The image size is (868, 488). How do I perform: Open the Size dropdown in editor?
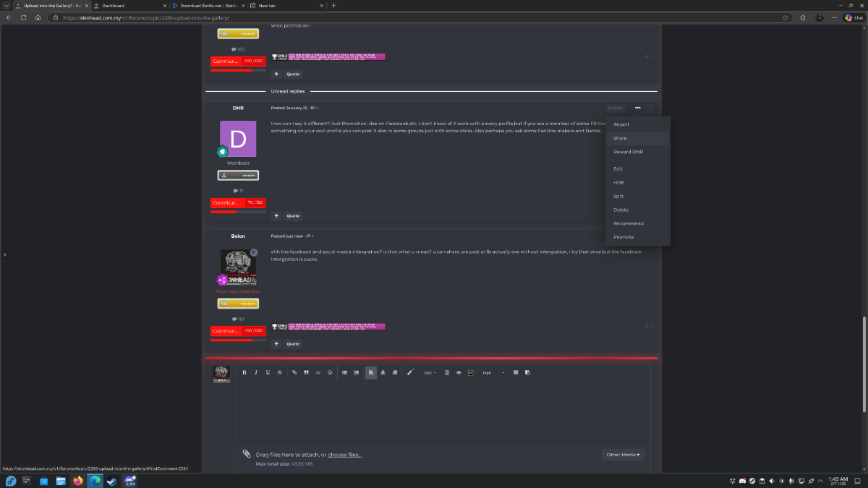[430, 372]
